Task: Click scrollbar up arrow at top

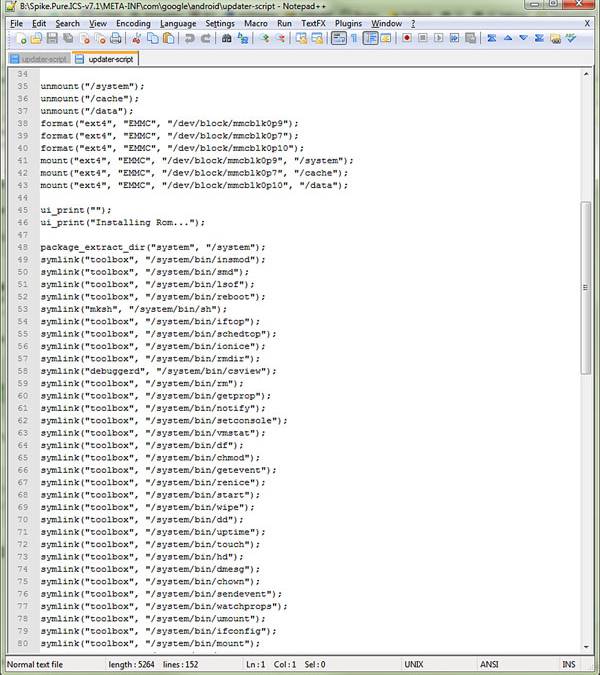Action: [x=586, y=74]
